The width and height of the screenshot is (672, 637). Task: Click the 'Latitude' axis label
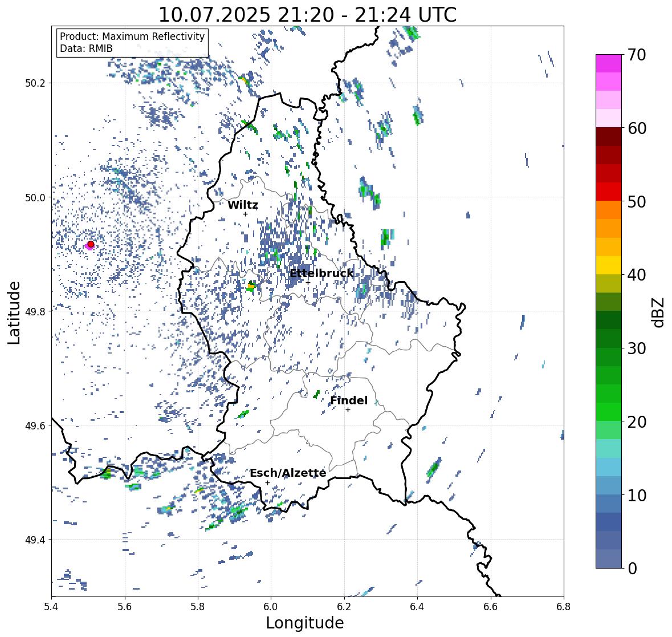pyautogui.click(x=14, y=313)
